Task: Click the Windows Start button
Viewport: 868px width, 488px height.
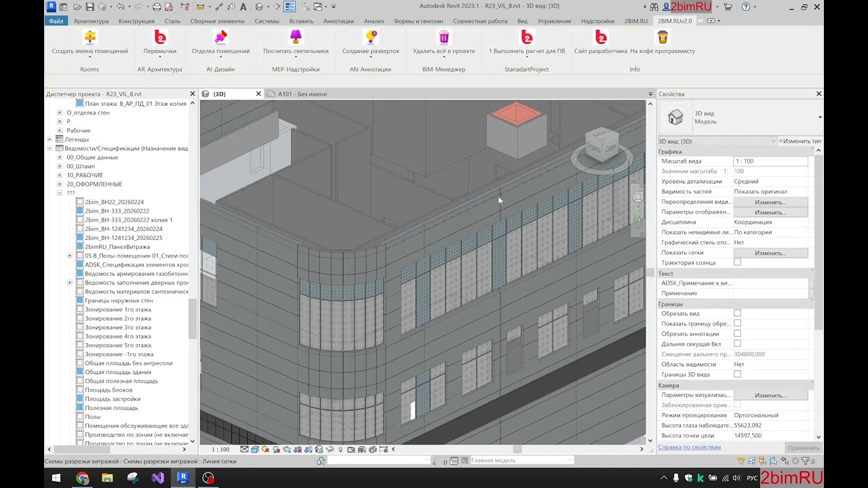Action: [56, 478]
